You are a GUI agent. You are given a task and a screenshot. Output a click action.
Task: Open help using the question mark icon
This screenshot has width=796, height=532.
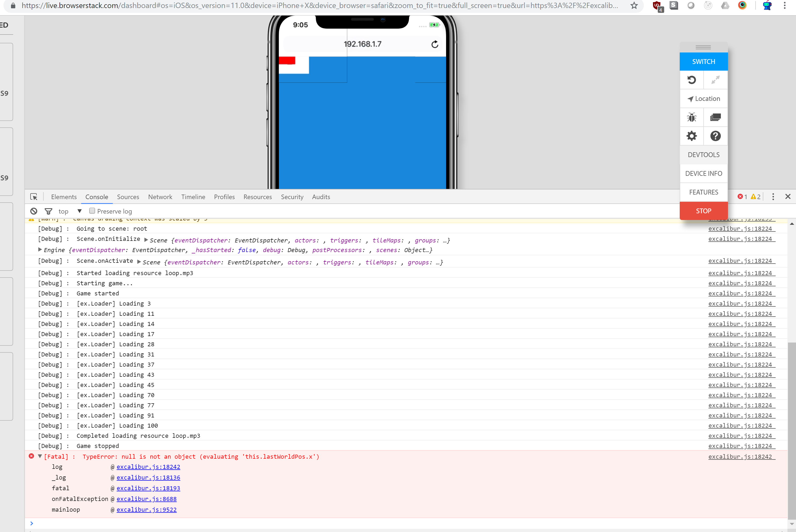(x=716, y=136)
